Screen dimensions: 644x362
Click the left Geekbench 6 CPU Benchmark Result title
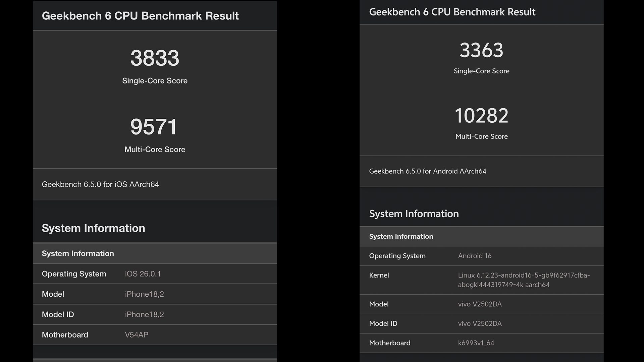pyautogui.click(x=140, y=16)
